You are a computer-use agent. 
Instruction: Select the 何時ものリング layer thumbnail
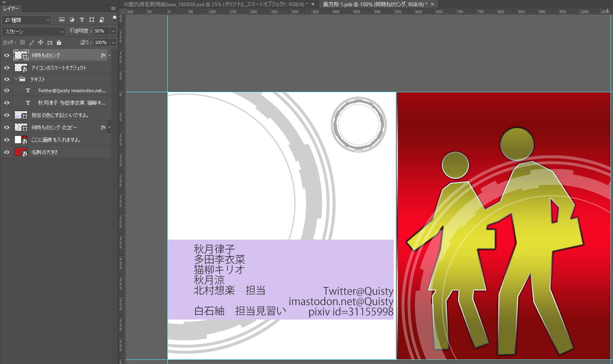pyautogui.click(x=21, y=55)
